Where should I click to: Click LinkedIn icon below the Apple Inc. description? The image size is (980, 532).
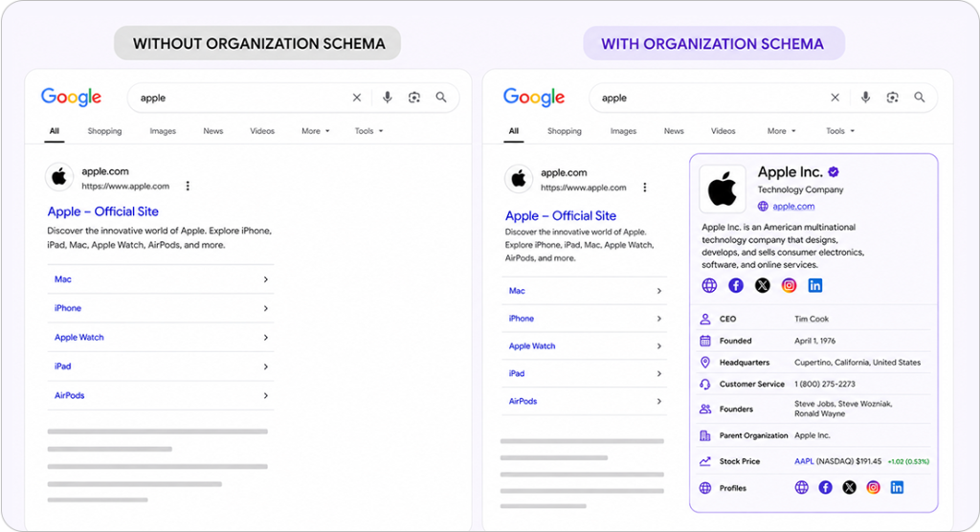(x=815, y=286)
